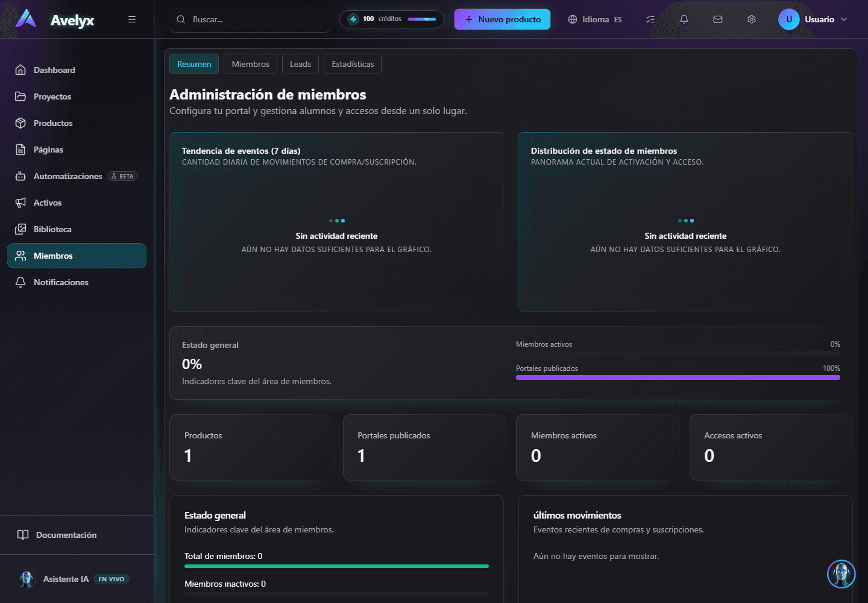
Task: Expand the Usuario account dropdown
Action: [813, 19]
